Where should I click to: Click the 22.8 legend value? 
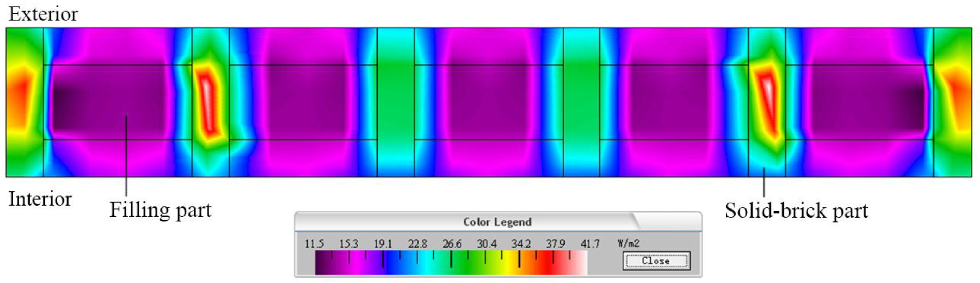(x=417, y=243)
